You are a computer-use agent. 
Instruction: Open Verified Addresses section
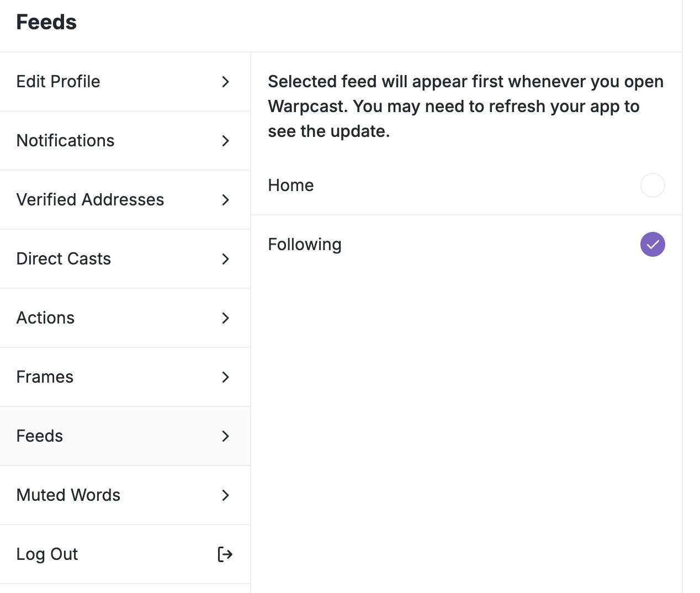91,200
